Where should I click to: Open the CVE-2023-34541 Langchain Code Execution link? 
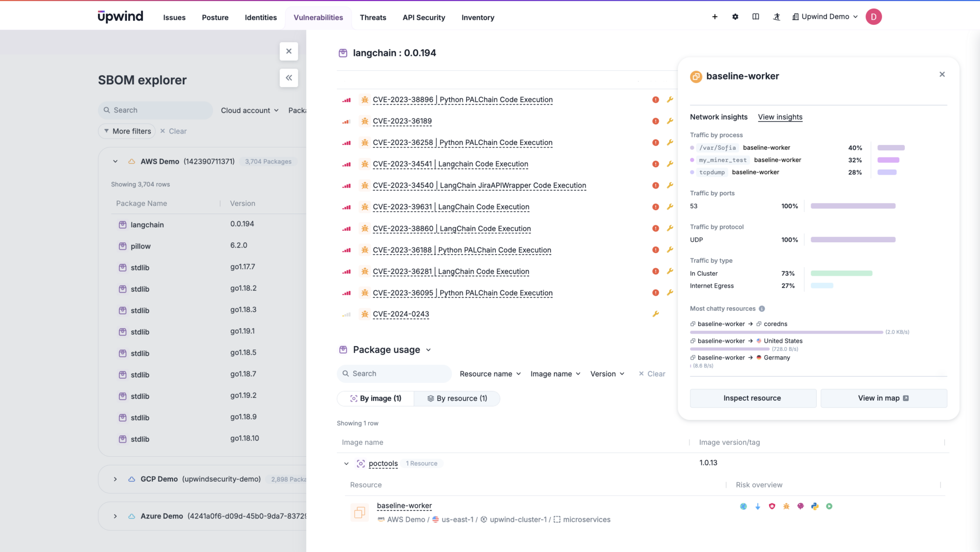tap(450, 164)
